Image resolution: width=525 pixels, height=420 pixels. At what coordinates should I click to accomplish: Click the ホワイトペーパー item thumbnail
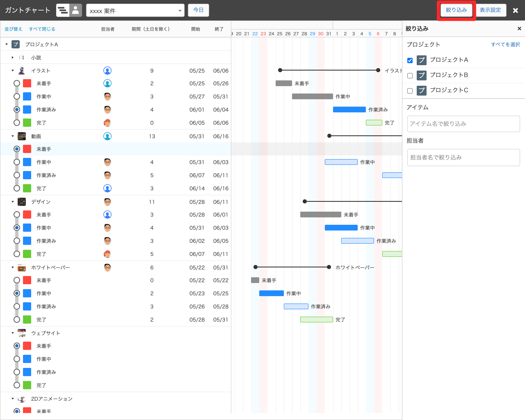coord(22,267)
